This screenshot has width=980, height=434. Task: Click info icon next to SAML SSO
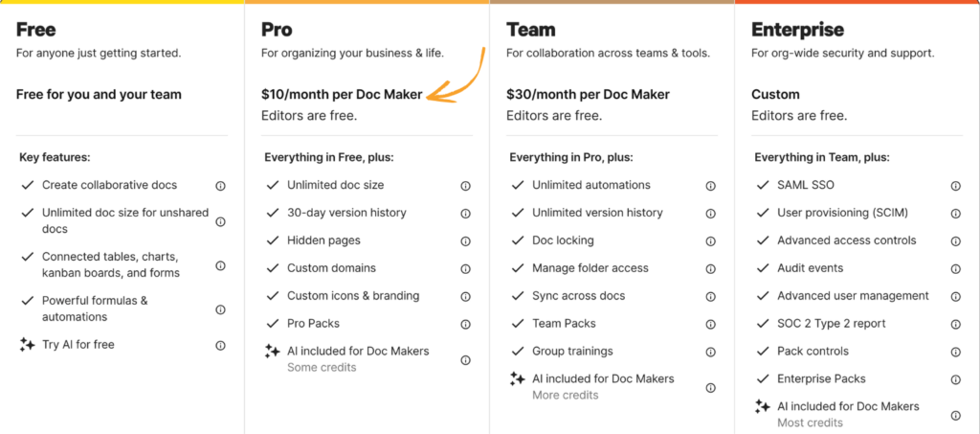pyautogui.click(x=955, y=186)
